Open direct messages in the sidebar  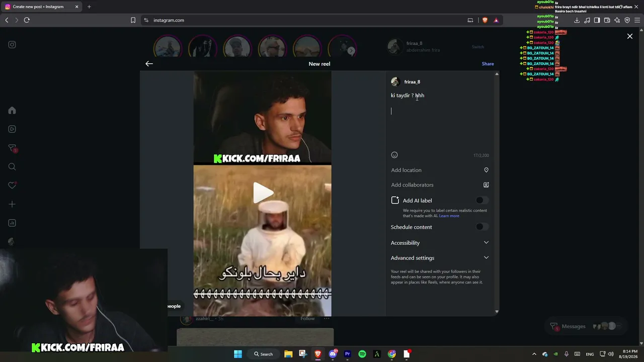click(12, 148)
